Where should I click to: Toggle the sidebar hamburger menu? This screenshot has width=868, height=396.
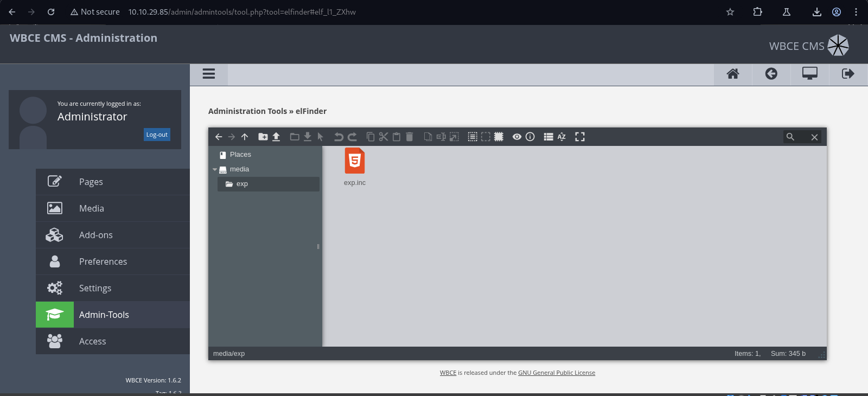tap(209, 74)
